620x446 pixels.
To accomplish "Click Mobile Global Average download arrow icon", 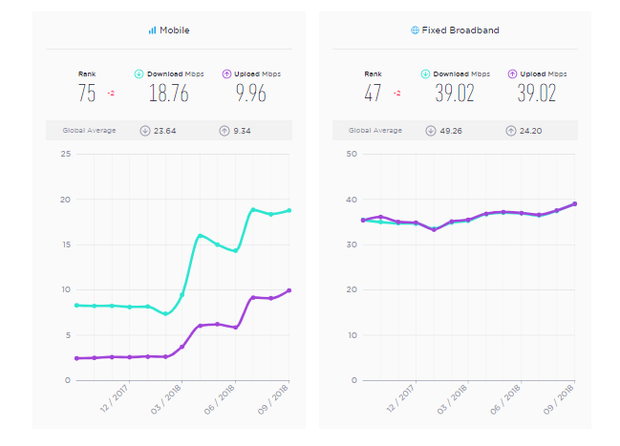I will coord(148,130).
